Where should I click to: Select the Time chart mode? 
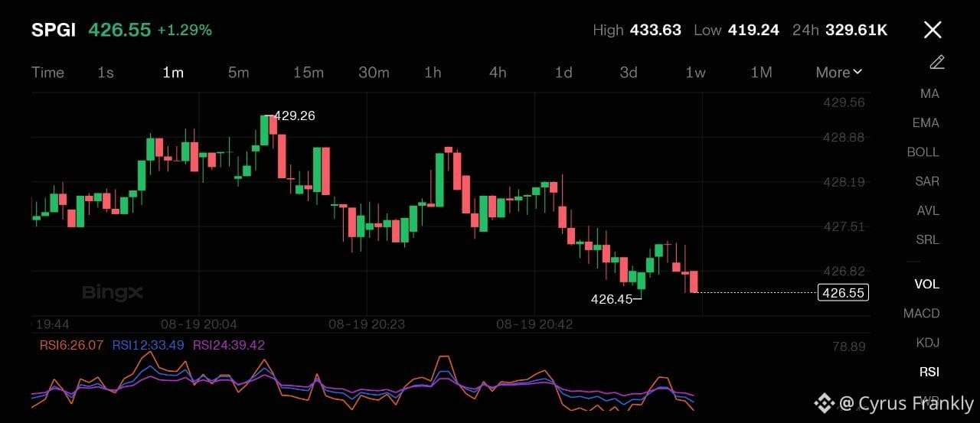(47, 72)
